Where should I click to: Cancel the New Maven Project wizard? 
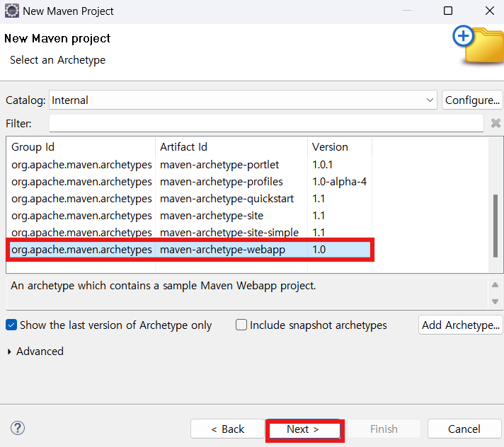click(x=464, y=429)
